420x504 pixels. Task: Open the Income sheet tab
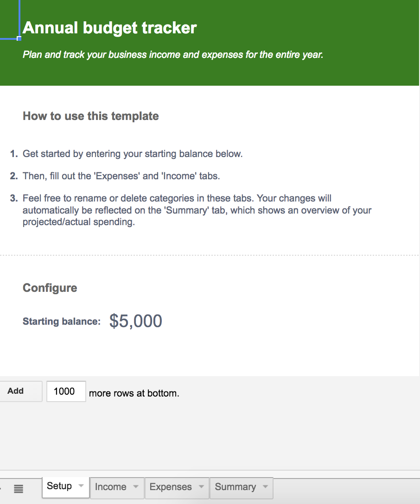click(x=110, y=487)
